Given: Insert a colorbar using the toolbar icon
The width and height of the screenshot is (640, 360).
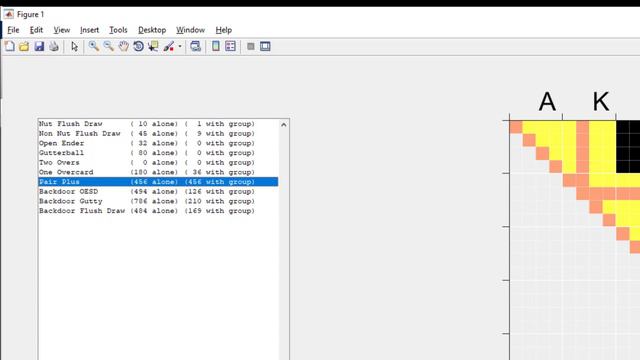Looking at the screenshot, I should tap(216, 47).
